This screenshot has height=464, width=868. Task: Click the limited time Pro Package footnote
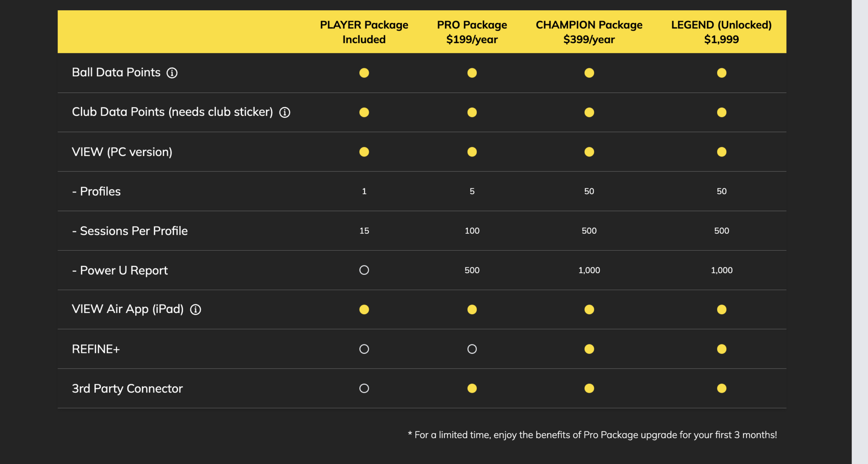592,435
